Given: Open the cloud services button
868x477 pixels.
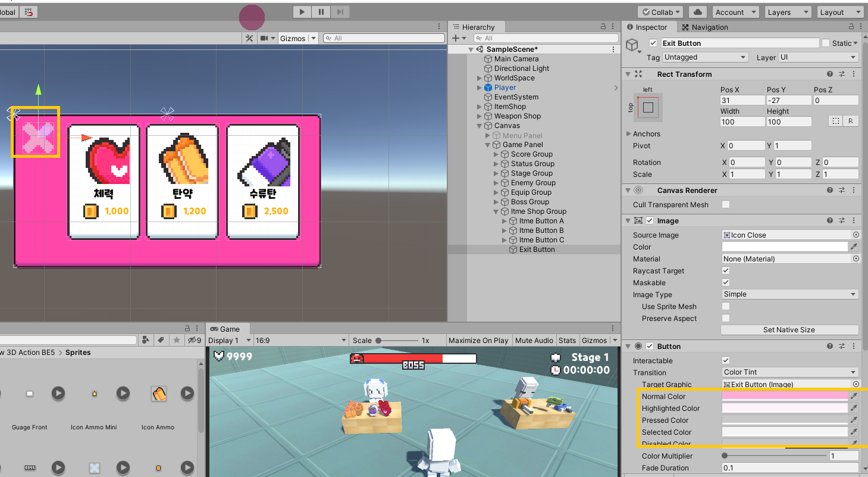Looking at the screenshot, I should [698, 12].
